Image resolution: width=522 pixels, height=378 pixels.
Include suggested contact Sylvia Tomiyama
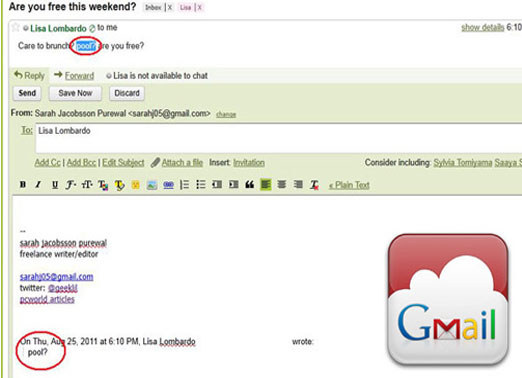(463, 162)
